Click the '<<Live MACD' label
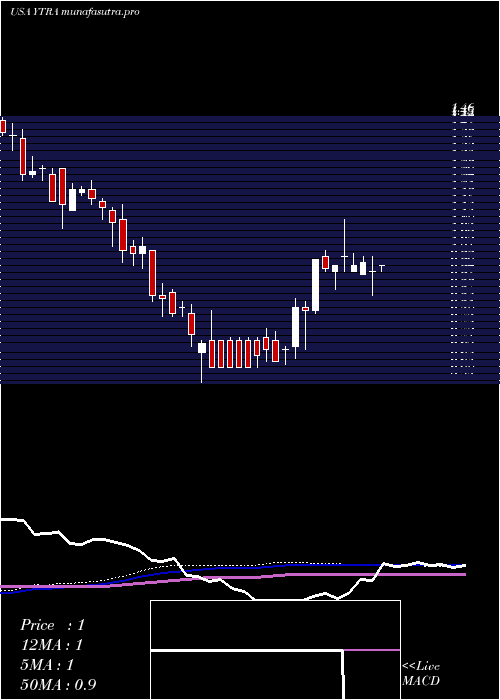Screen dimensions: 500x700 pyautogui.click(x=421, y=674)
